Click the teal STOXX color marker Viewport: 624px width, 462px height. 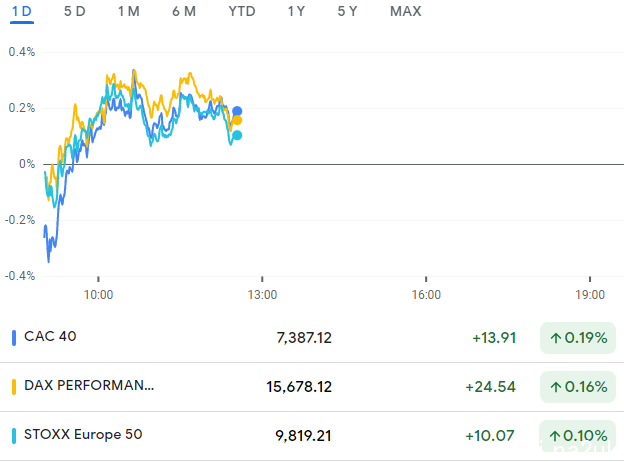coord(13,435)
